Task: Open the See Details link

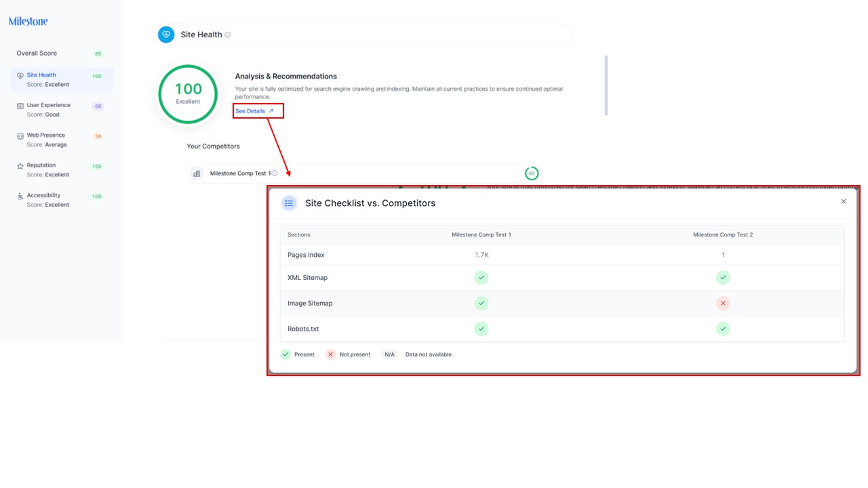Action: [x=255, y=111]
